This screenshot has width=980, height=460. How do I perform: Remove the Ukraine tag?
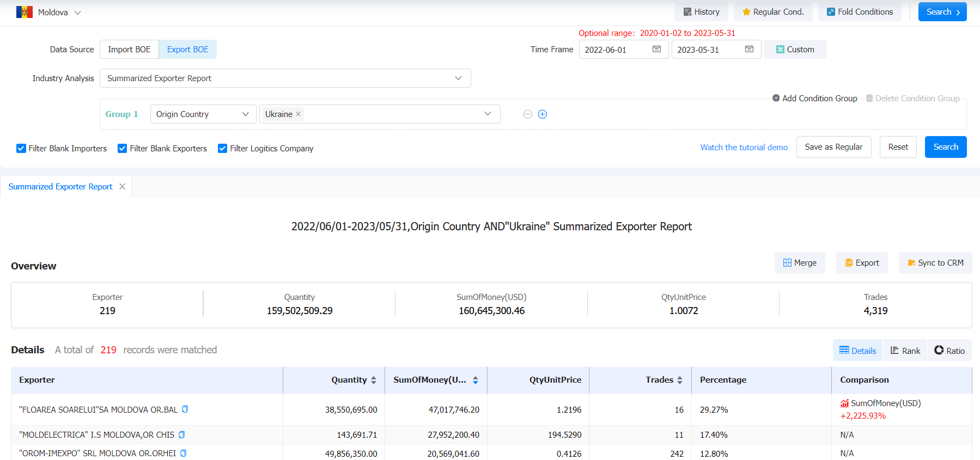pyautogui.click(x=298, y=114)
